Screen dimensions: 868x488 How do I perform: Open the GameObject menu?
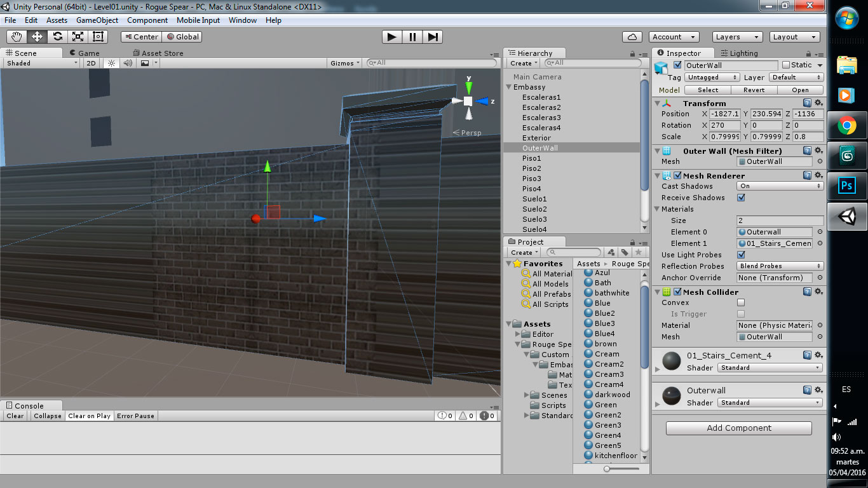(x=97, y=20)
